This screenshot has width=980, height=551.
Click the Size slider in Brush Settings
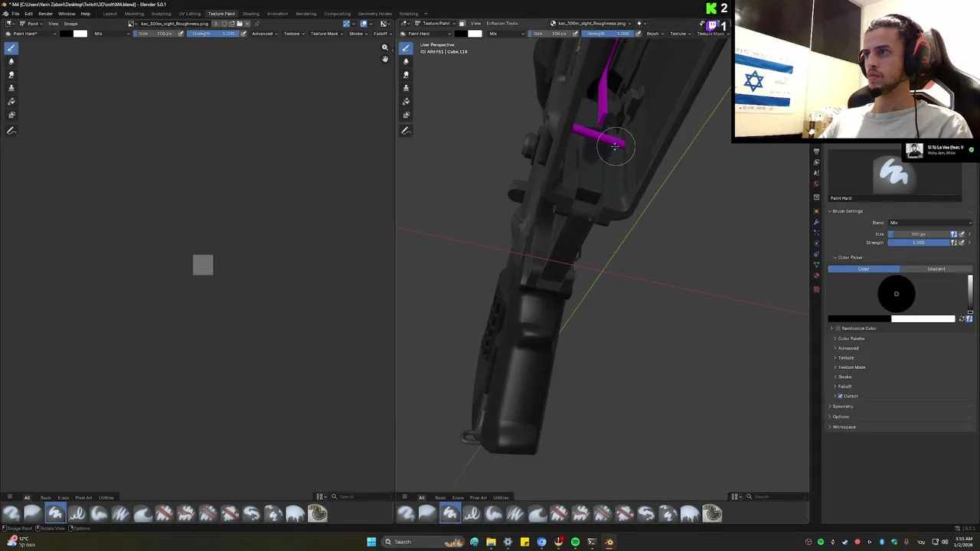tap(918, 234)
